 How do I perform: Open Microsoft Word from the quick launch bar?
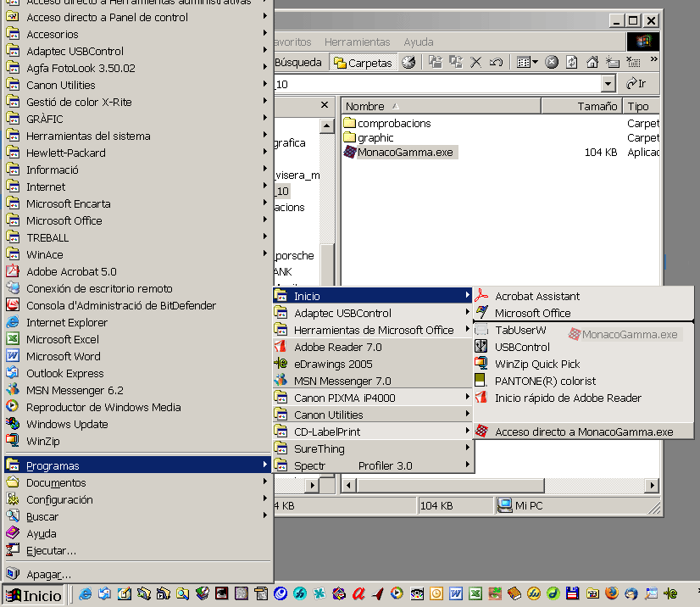456,594
